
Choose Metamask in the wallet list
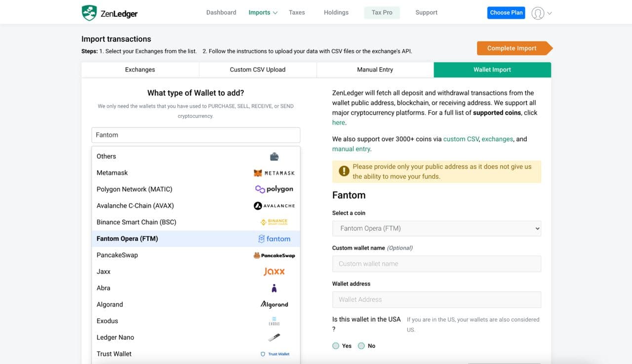[x=196, y=173]
